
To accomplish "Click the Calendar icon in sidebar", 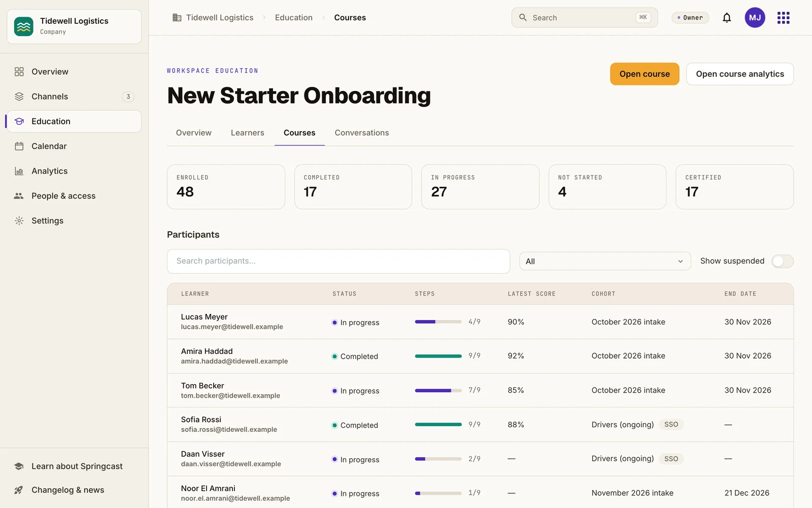I will [x=19, y=146].
